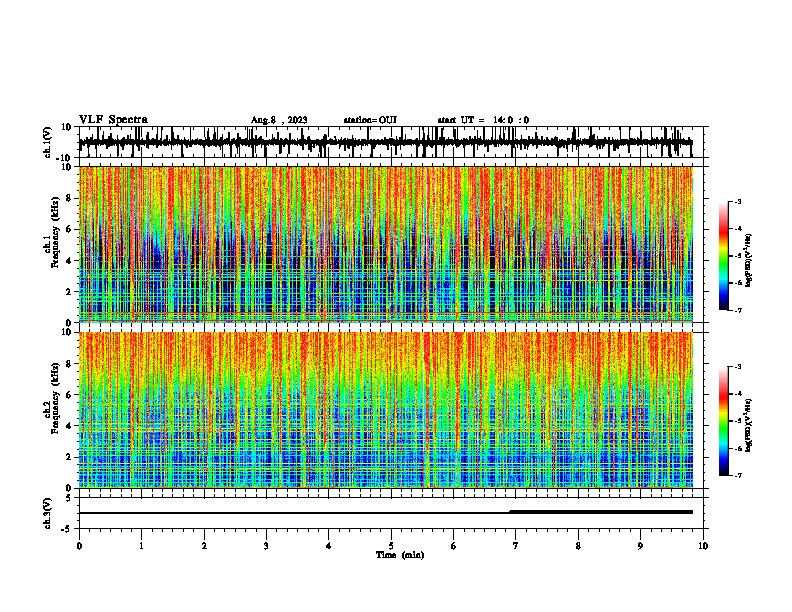Click the station=OUI label
This screenshot has width=792, height=612.
(x=370, y=120)
